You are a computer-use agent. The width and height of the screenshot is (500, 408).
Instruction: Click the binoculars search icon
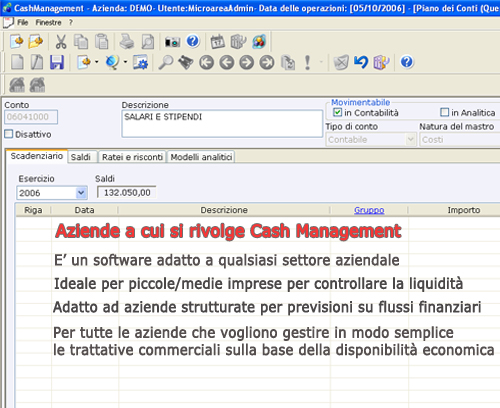point(186,62)
